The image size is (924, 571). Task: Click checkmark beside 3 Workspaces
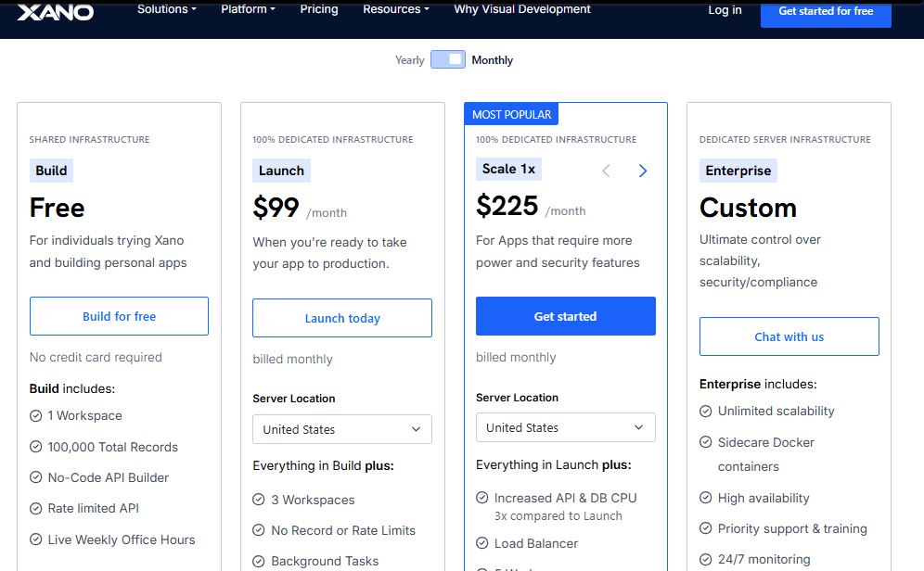coord(259,500)
